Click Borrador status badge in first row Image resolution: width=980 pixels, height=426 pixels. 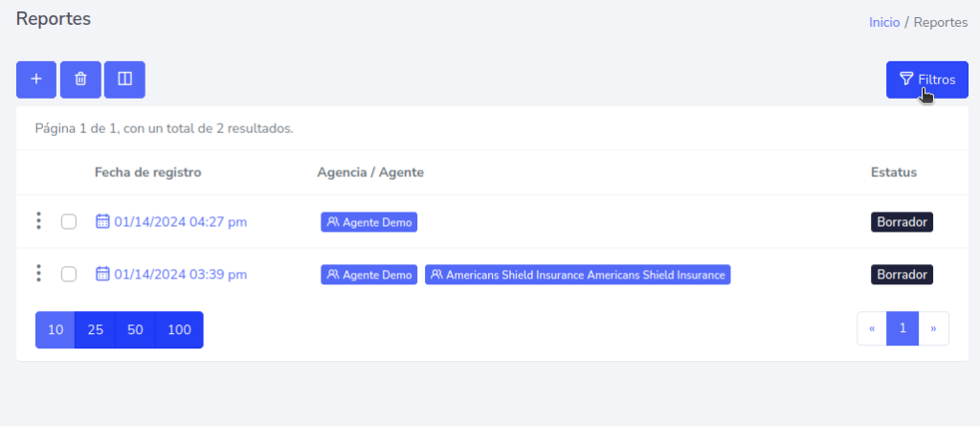coord(902,222)
